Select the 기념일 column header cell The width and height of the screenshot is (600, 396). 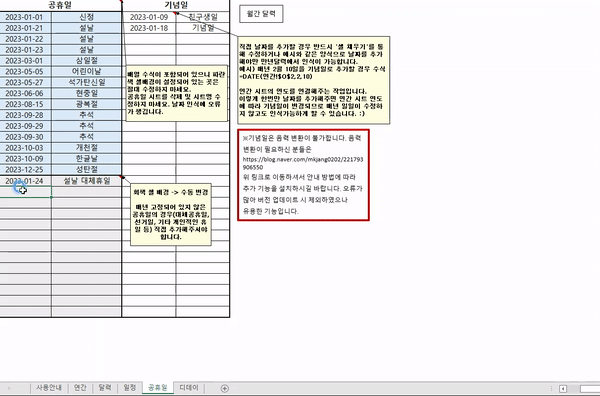[x=176, y=5]
